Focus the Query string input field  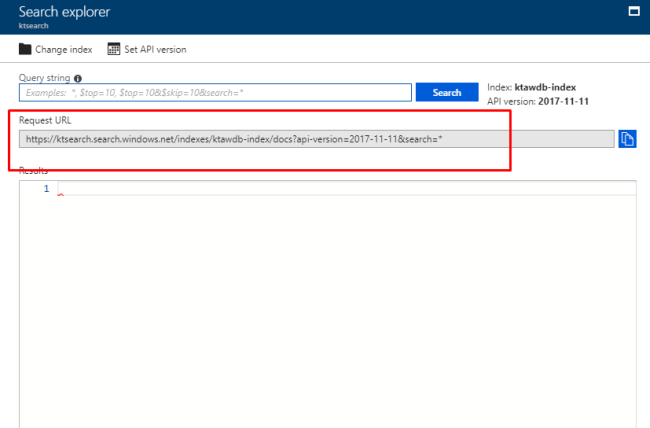click(215, 92)
